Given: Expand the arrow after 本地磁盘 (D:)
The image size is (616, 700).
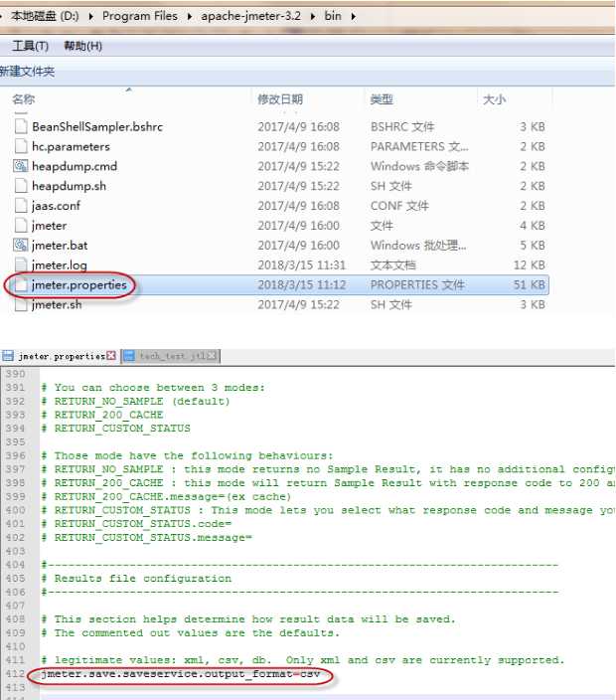Looking at the screenshot, I should tap(91, 17).
